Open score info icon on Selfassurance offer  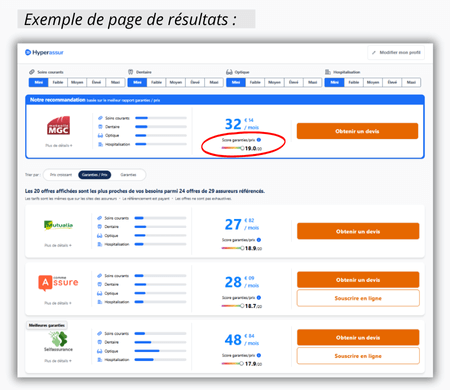point(259,355)
